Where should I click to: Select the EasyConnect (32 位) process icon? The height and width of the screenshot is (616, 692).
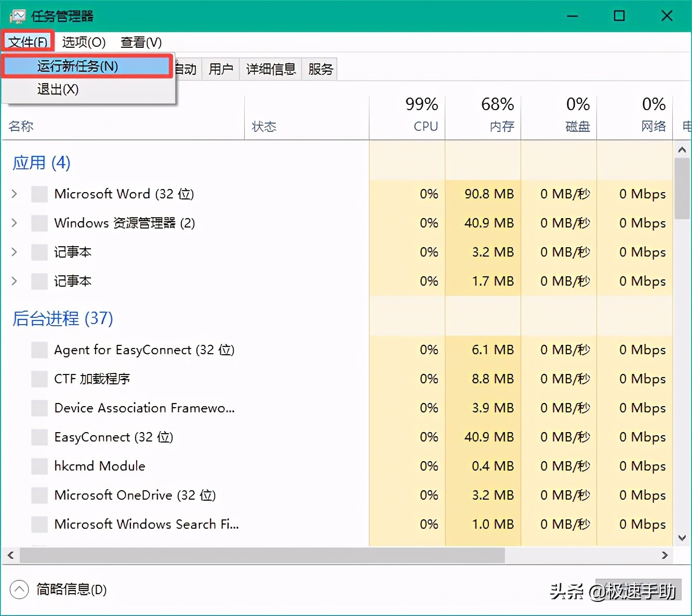coord(39,437)
